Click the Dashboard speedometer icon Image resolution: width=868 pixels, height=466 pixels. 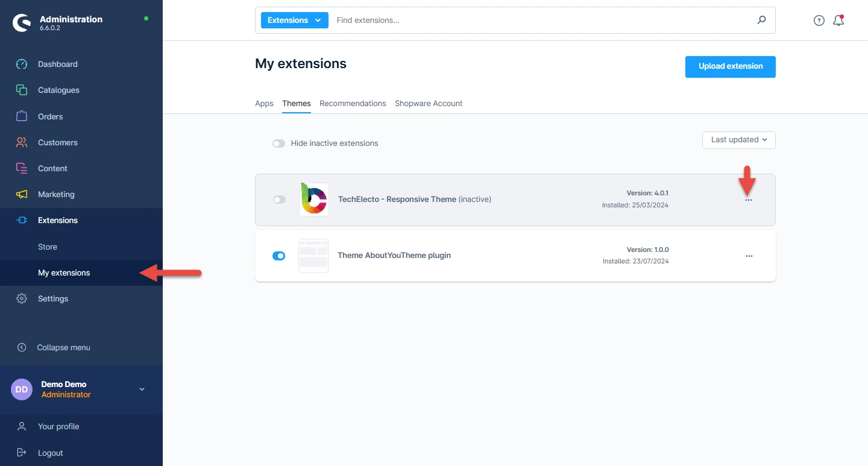22,65
